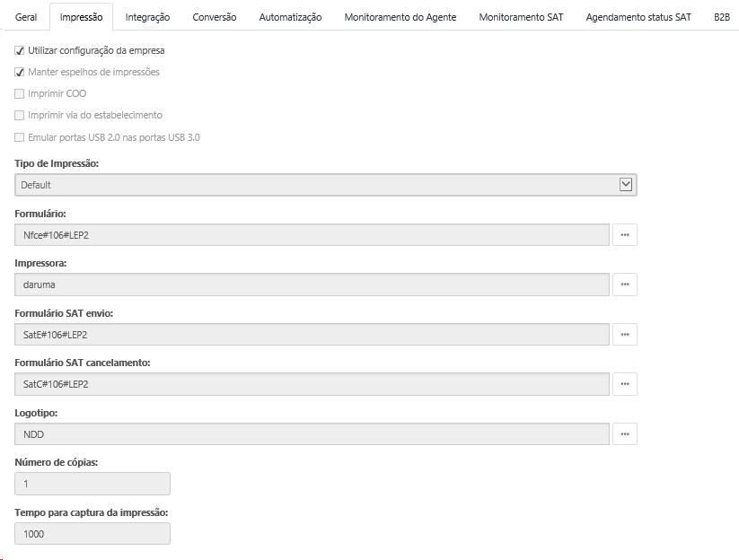Uncheck Manter espelhos de impressões
The height and width of the screenshot is (560, 739).
(x=20, y=73)
